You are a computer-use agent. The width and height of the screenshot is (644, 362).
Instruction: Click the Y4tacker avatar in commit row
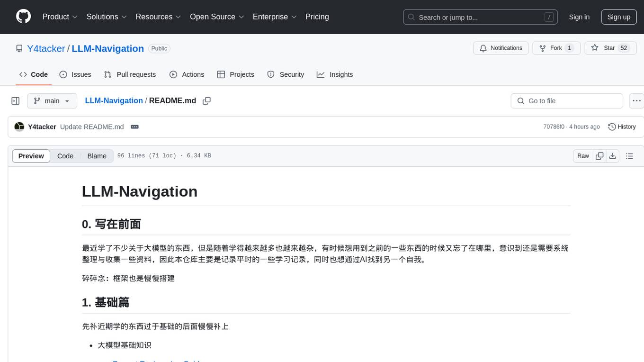pos(19,127)
